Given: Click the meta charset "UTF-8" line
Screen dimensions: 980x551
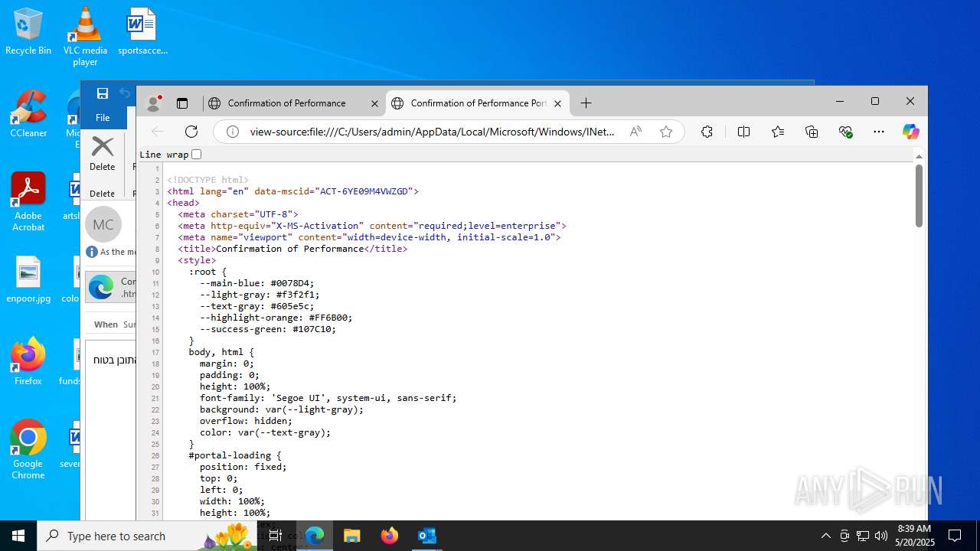Looking at the screenshot, I should [238, 214].
